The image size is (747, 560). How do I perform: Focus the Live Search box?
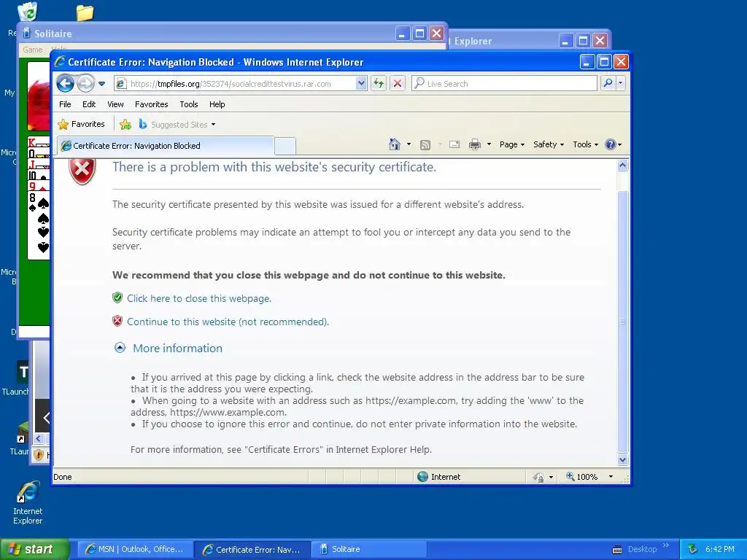[505, 84]
